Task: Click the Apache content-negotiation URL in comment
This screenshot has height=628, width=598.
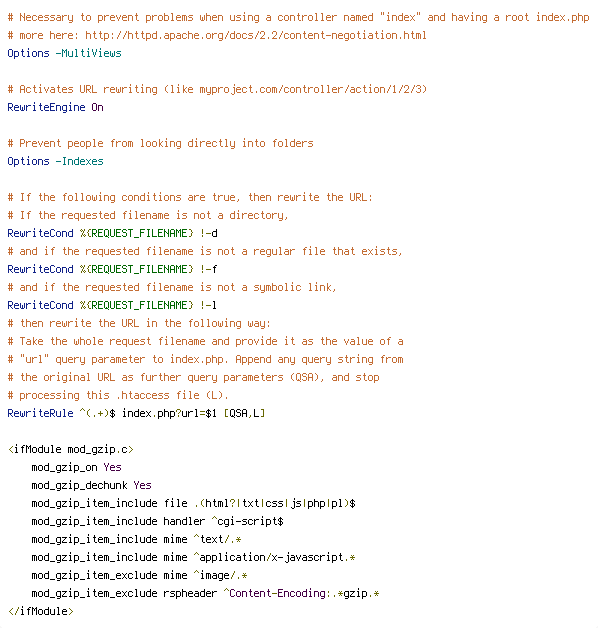Action: (x=256, y=36)
